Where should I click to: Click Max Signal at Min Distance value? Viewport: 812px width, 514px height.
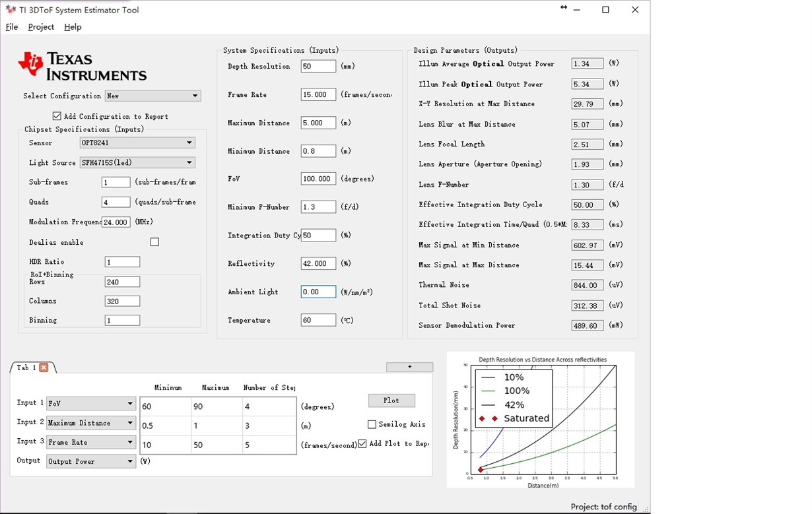(x=588, y=245)
